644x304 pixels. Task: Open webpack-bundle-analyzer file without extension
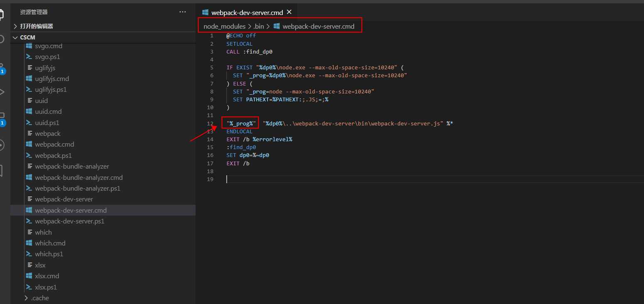click(x=72, y=166)
